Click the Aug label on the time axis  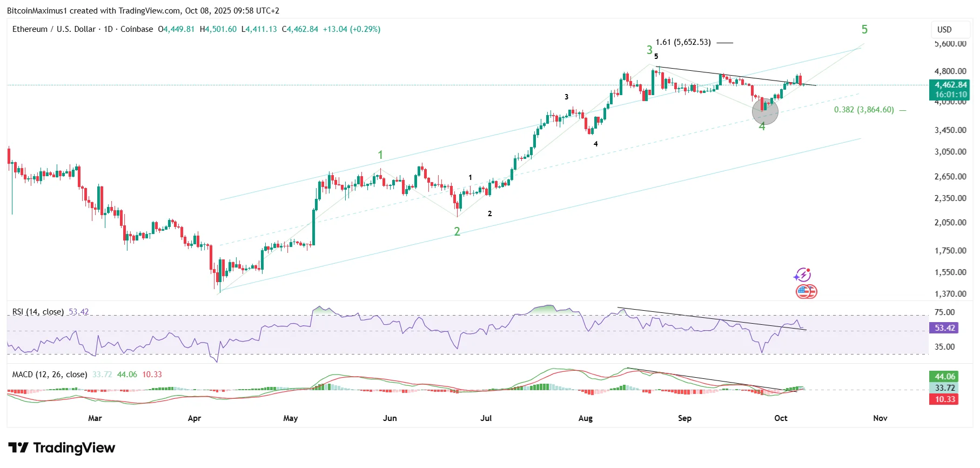586,418
